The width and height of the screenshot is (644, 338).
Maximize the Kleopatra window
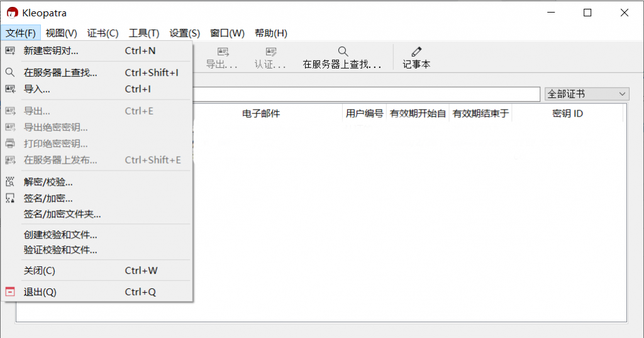point(587,13)
